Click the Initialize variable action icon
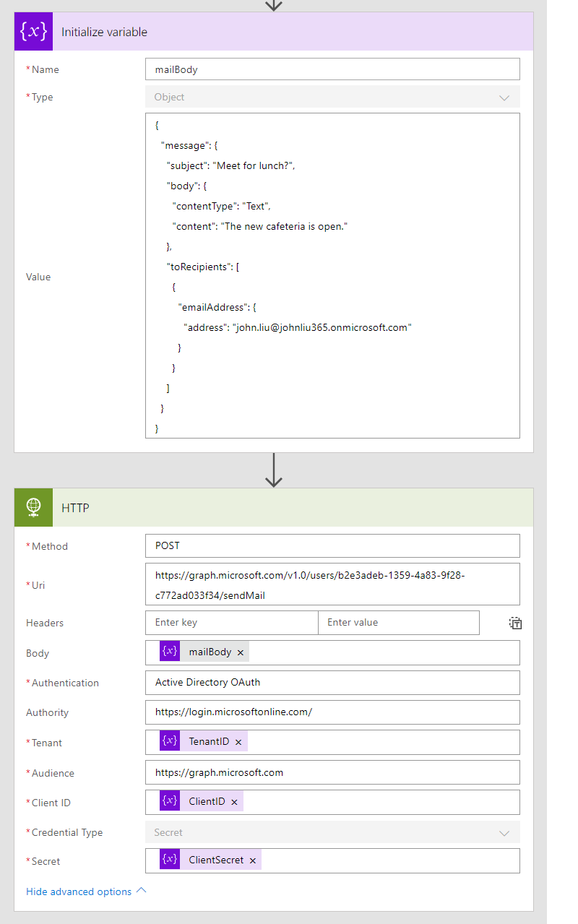This screenshot has width=578, height=924. pyautogui.click(x=33, y=32)
